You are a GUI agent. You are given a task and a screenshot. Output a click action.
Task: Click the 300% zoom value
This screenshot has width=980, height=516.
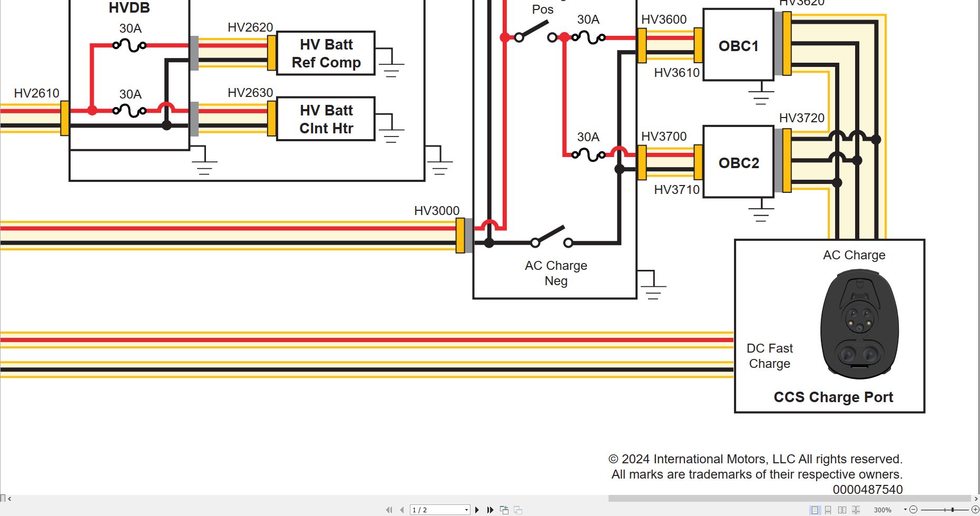883,510
